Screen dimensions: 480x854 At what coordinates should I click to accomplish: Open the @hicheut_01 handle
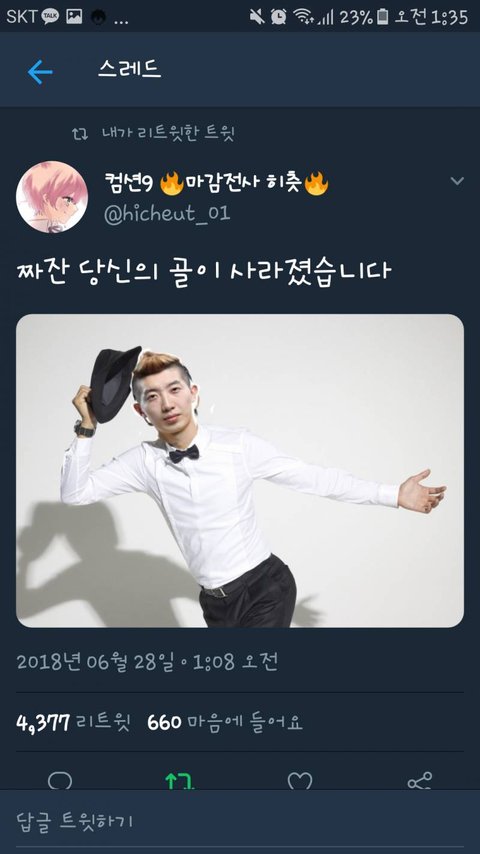167,213
